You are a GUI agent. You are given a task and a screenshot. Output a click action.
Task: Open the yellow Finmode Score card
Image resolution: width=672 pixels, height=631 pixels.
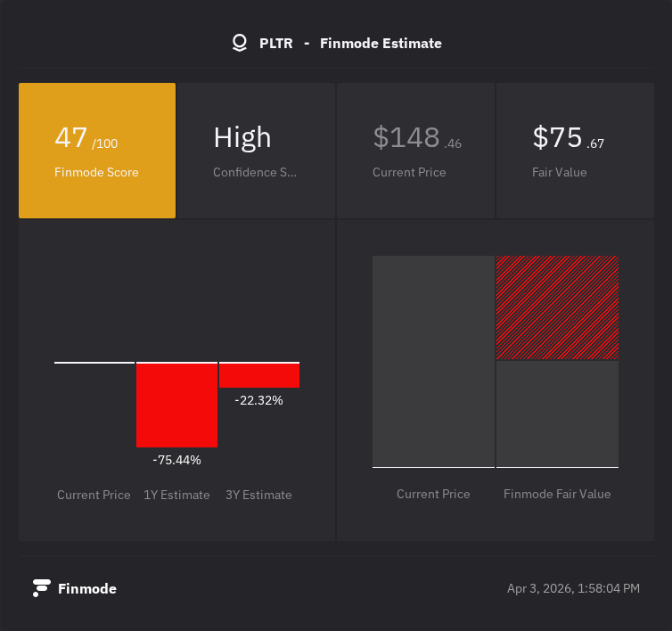click(97, 151)
